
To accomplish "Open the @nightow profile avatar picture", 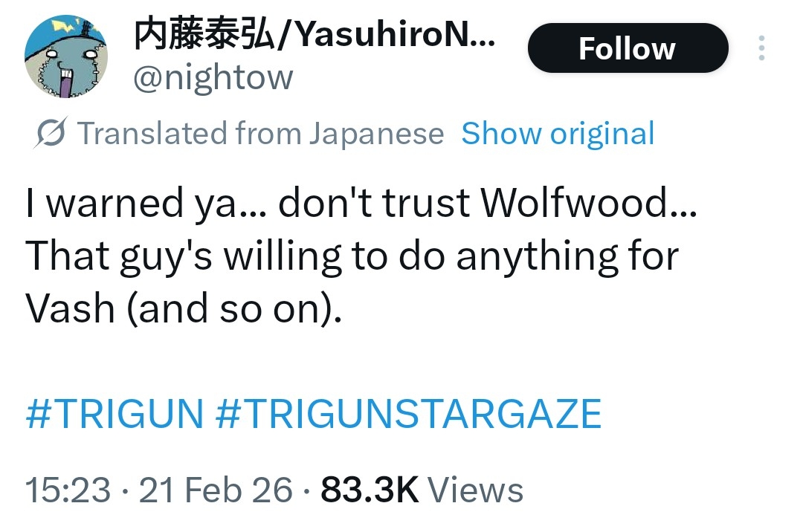I will (66, 56).
